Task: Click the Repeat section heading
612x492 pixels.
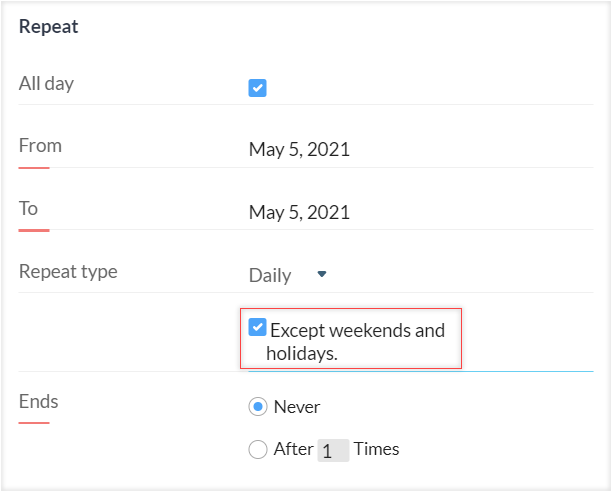Action: coord(49,27)
